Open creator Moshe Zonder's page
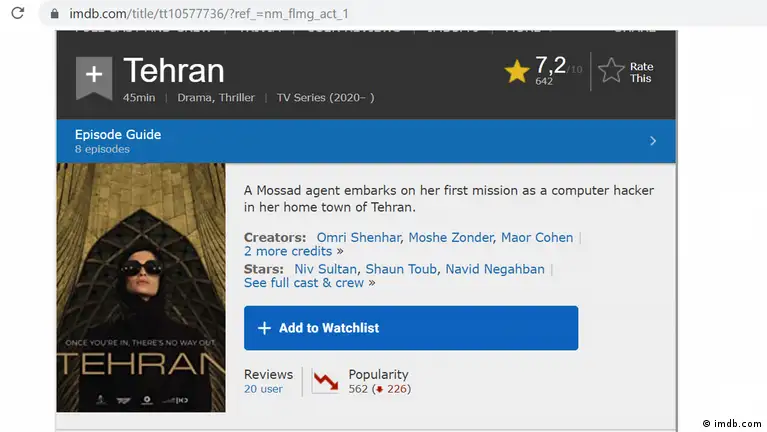Image resolution: width=767 pixels, height=432 pixels. [x=451, y=237]
